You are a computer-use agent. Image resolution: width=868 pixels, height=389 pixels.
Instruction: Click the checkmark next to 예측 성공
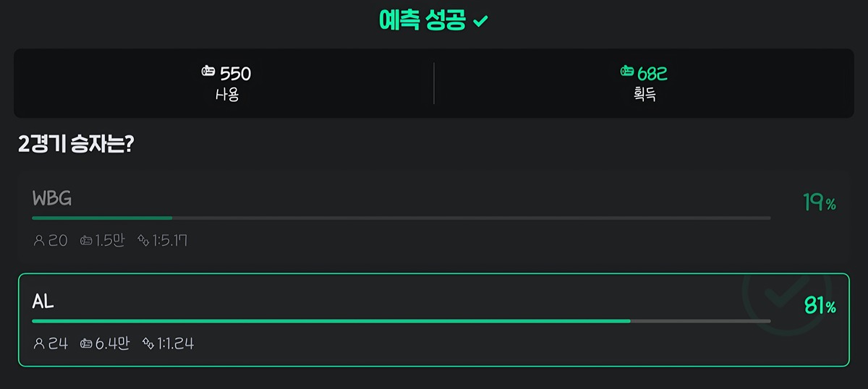pyautogui.click(x=480, y=21)
